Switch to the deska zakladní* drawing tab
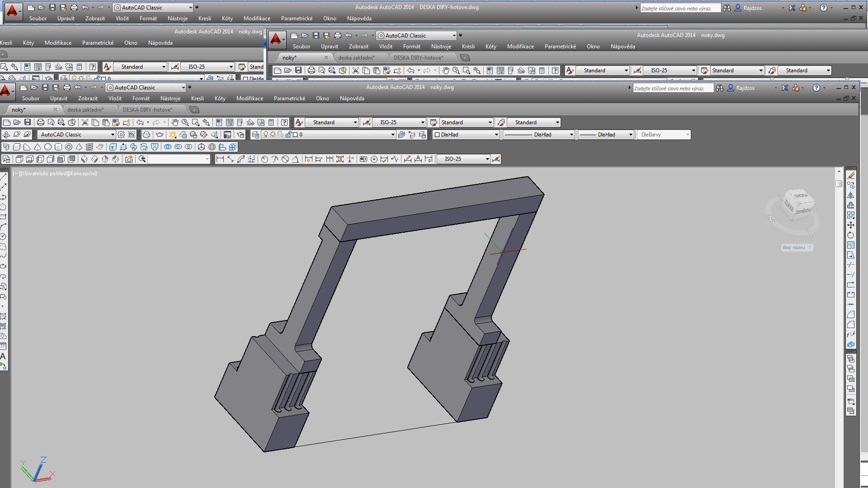Screen dimensions: 868x488 [85, 110]
